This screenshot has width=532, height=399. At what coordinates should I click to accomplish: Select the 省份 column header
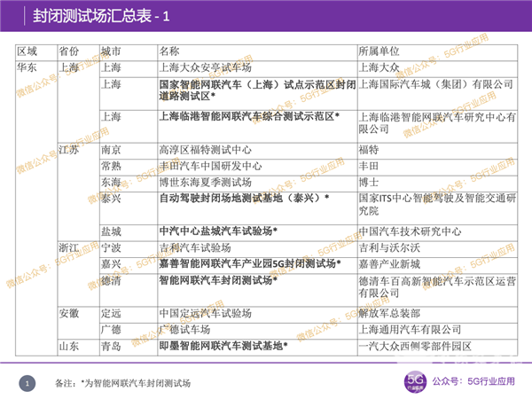pos(68,51)
